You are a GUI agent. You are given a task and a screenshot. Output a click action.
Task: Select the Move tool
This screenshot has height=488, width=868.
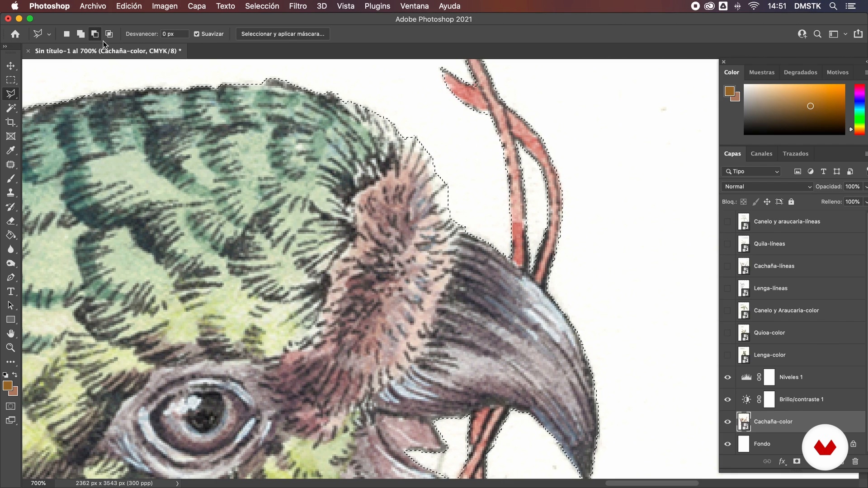click(x=11, y=66)
